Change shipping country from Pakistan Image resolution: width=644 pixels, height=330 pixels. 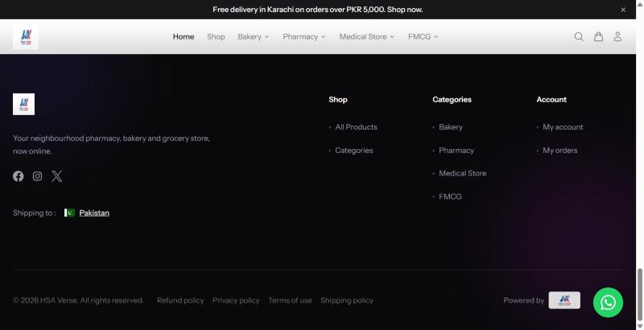[94, 212]
